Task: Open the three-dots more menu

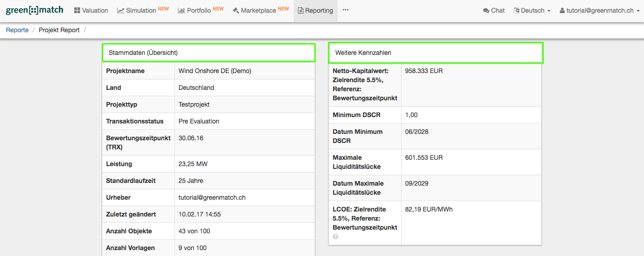Action: [345, 10]
